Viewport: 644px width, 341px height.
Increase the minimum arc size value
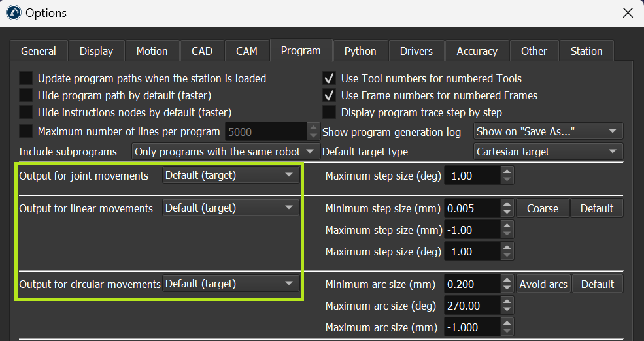click(x=507, y=280)
